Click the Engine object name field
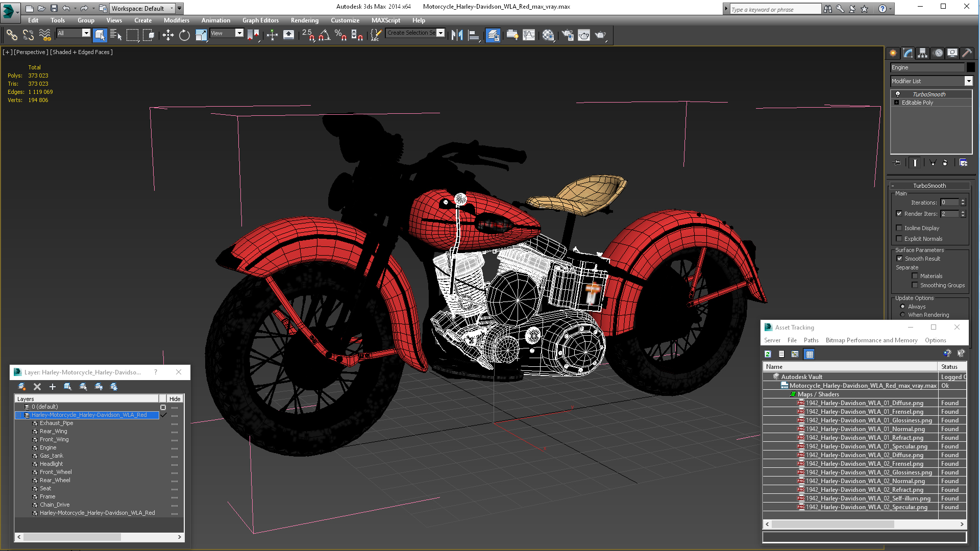Image resolution: width=980 pixels, height=551 pixels. coord(927,67)
